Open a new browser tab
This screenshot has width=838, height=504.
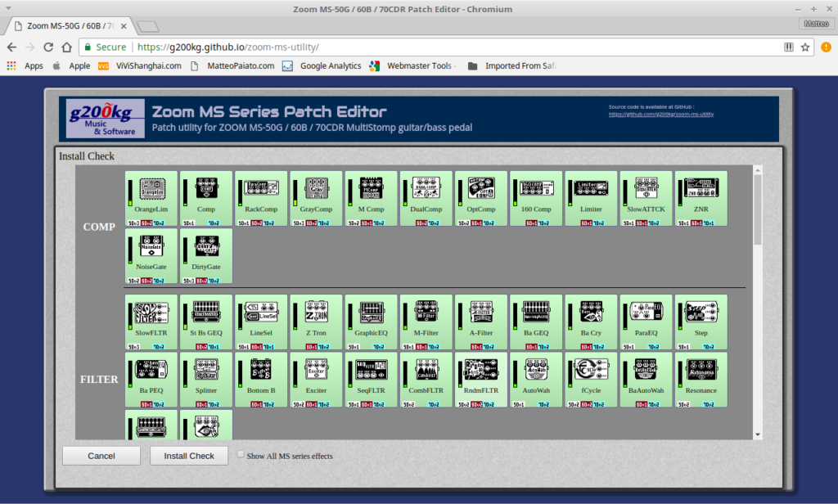[147, 26]
